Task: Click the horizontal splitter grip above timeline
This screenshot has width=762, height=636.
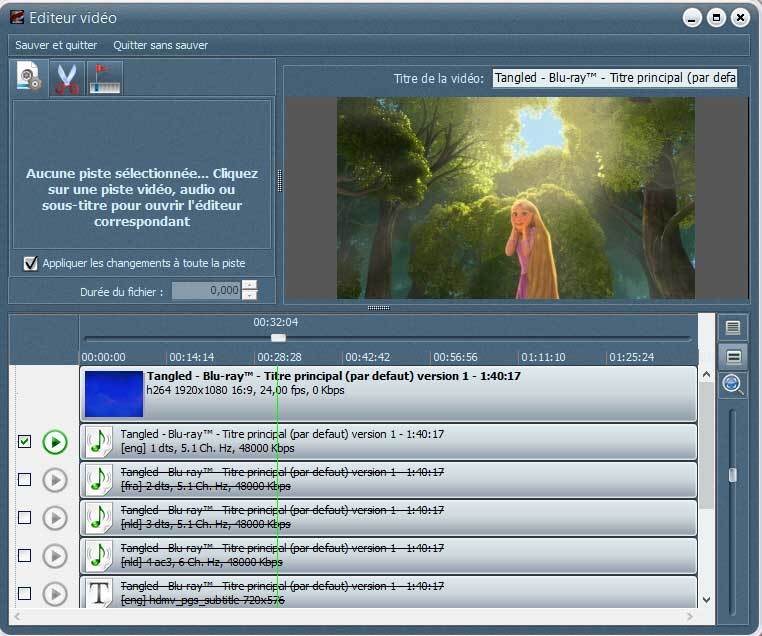Action: coord(379,308)
